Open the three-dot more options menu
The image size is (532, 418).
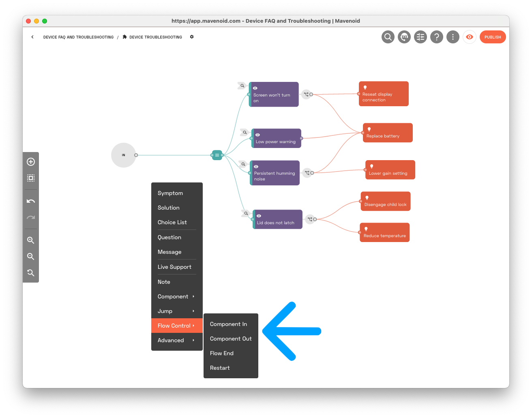[453, 37]
